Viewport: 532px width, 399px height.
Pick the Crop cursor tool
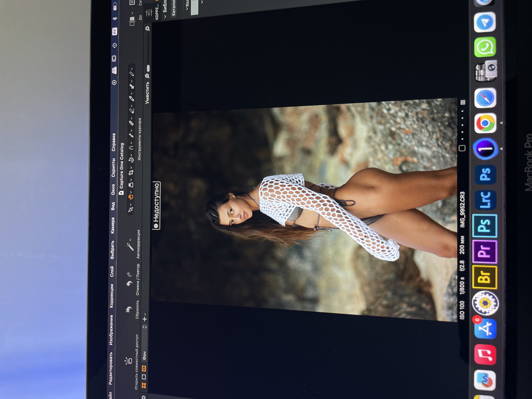click(x=131, y=173)
